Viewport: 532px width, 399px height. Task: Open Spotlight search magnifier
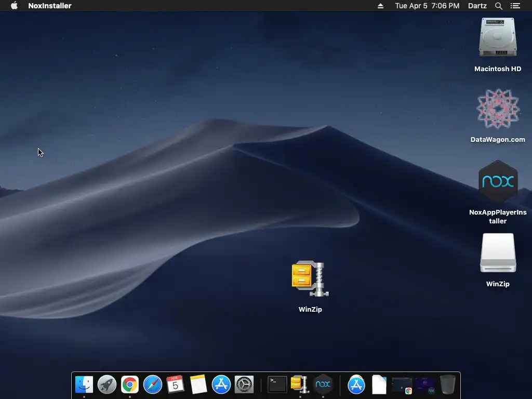(x=498, y=6)
